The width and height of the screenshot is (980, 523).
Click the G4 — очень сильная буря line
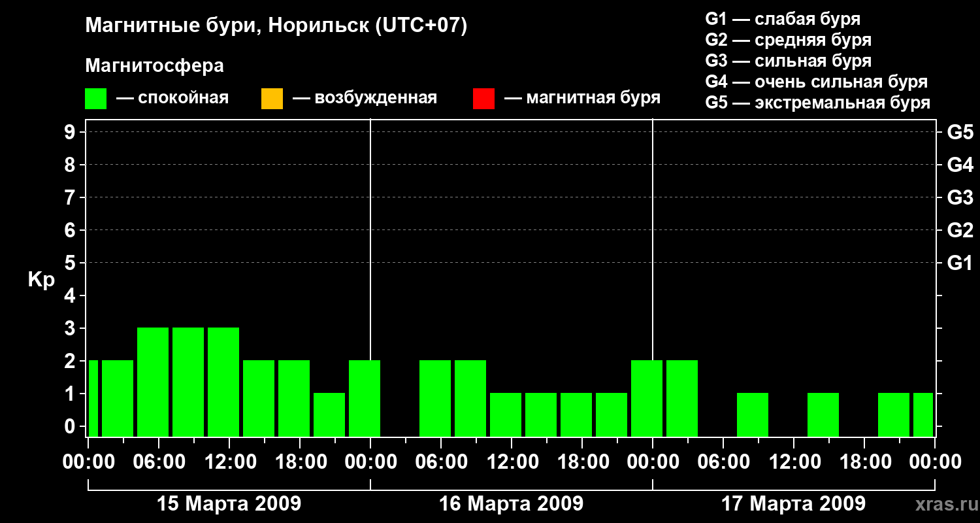(x=817, y=82)
